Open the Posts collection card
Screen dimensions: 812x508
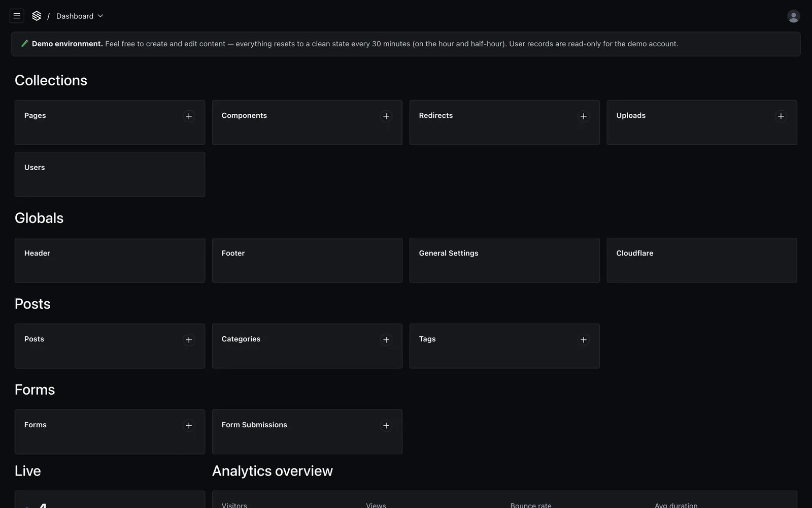tap(110, 346)
